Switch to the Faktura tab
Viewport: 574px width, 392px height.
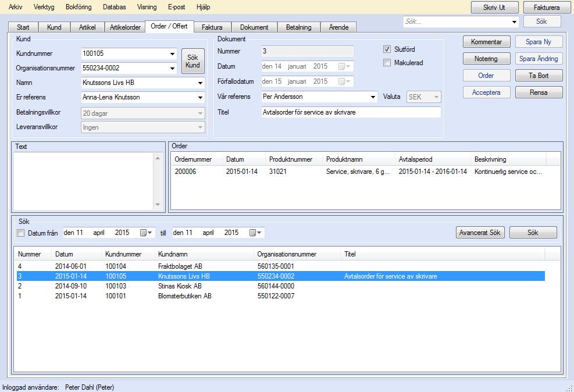[212, 27]
